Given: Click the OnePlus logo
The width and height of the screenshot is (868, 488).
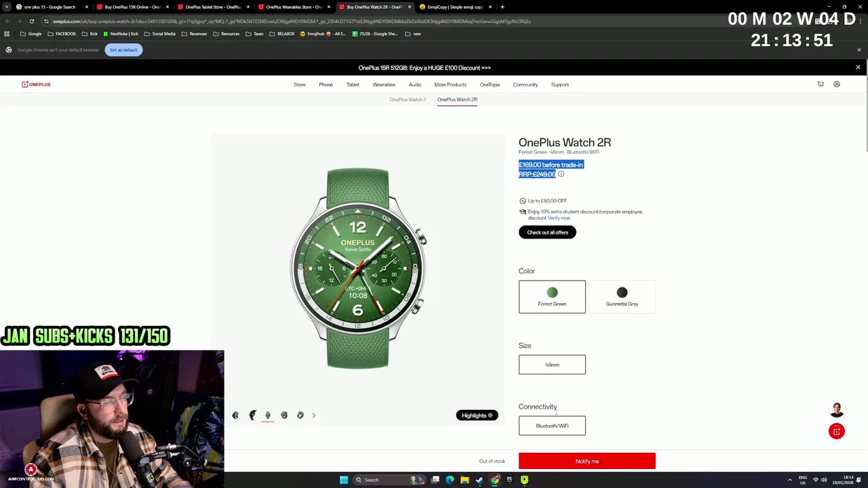Looking at the screenshot, I should (x=36, y=84).
